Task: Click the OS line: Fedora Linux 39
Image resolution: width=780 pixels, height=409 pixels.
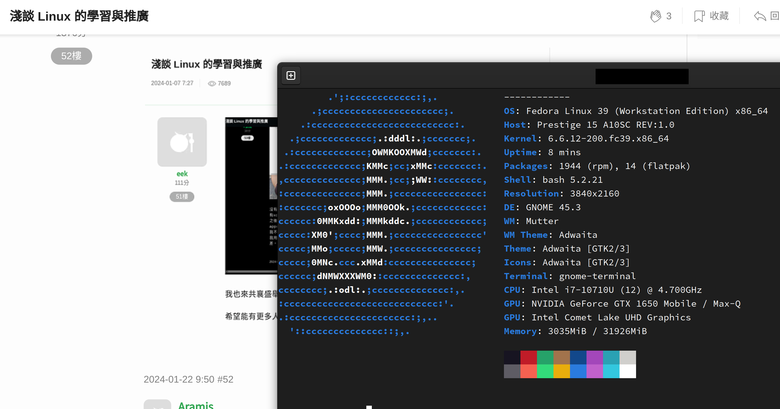Action: 636,111
